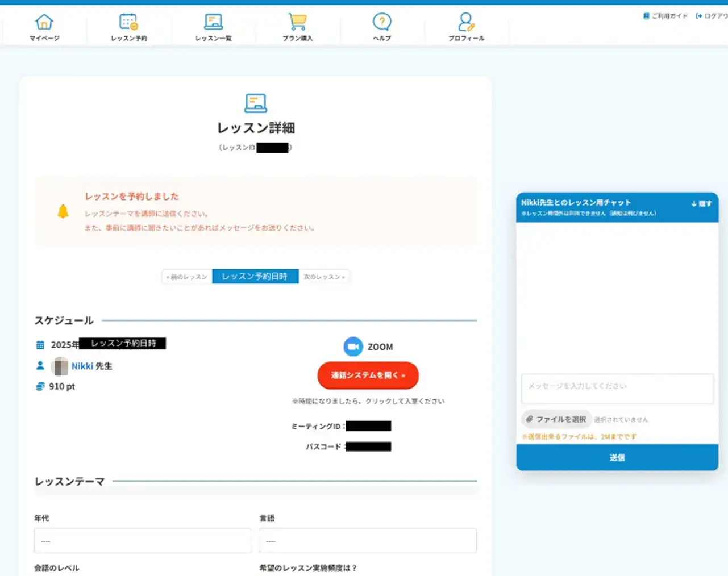Click the ご利用ガイド link

pos(665,16)
